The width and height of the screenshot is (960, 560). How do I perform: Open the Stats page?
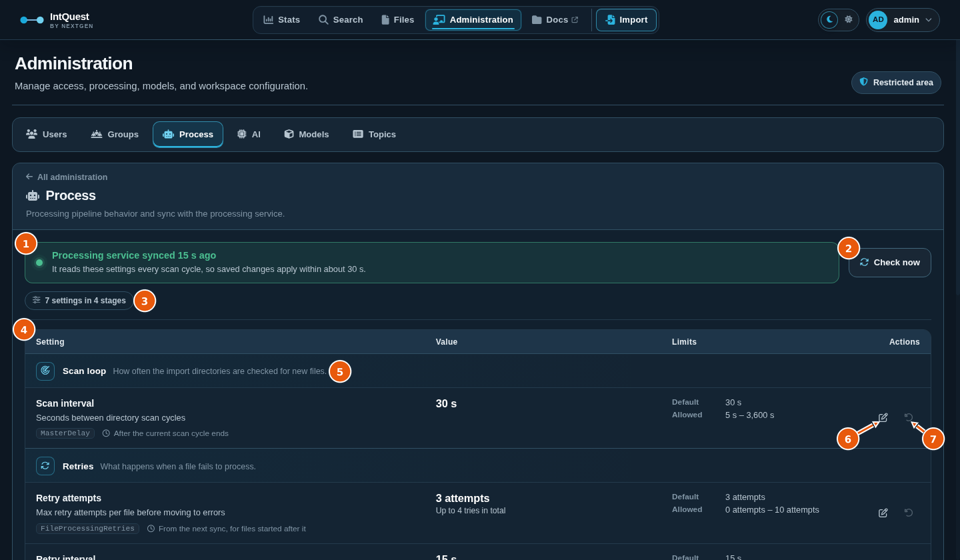pos(281,20)
